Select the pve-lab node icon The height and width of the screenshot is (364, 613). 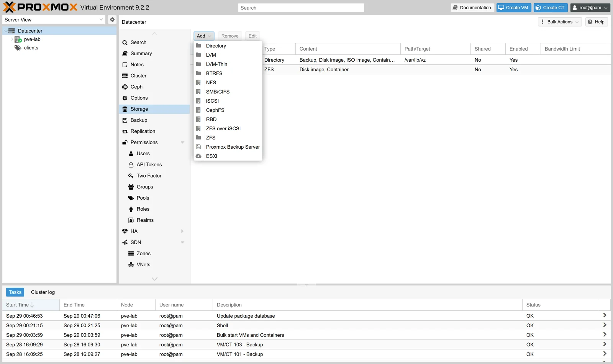[x=18, y=39]
